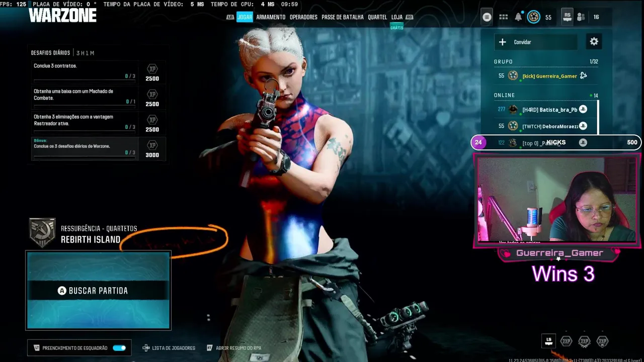This screenshot has width=644, height=362.
Task: Open the friends icon beside 16
Action: pos(581,17)
